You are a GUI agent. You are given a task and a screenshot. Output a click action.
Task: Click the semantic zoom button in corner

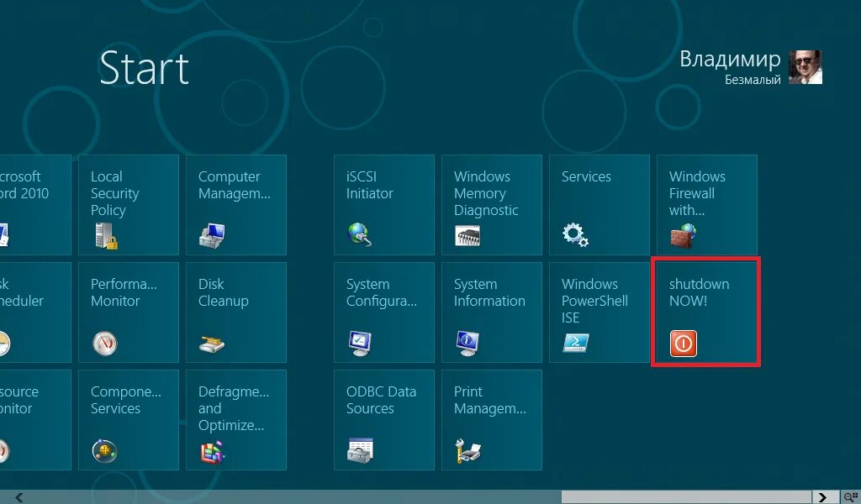coord(851,497)
